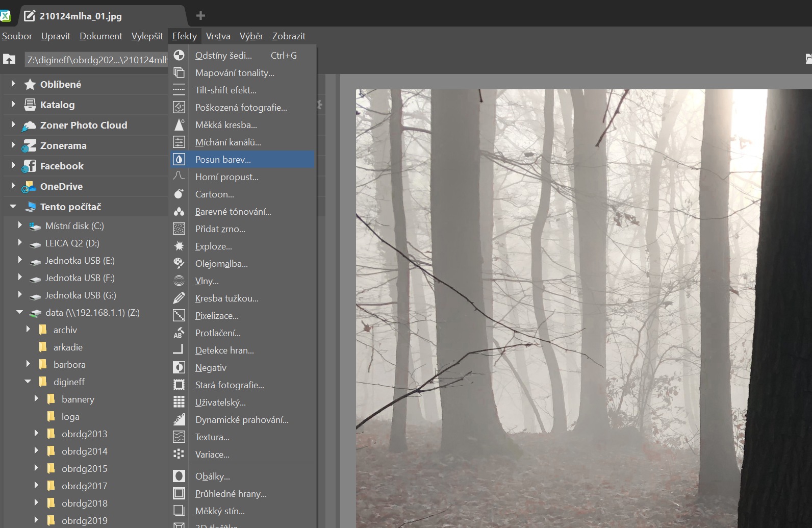Viewport: 812px width, 528px height.
Task: Click the Pixelizace icon
Action: [x=179, y=315]
